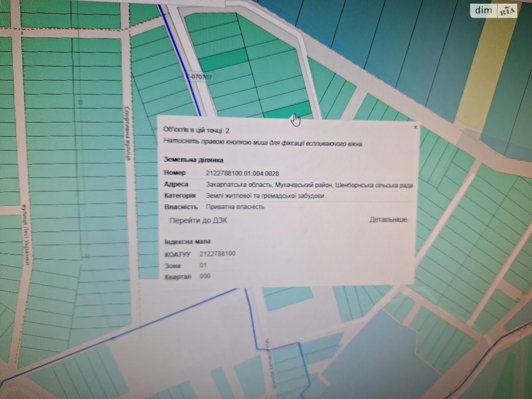Click the 'Спортивна вулиця' street label
Viewport: 532px width, 399px height.
[127, 133]
